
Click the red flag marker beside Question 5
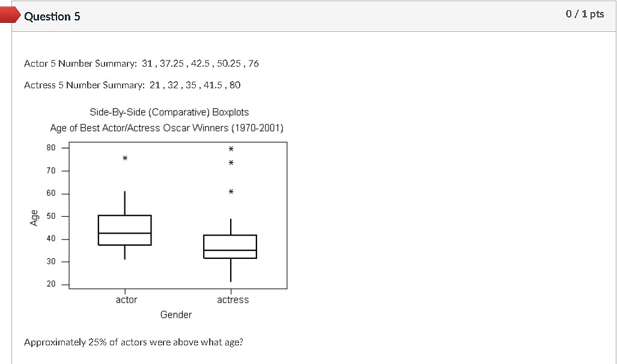7,15
